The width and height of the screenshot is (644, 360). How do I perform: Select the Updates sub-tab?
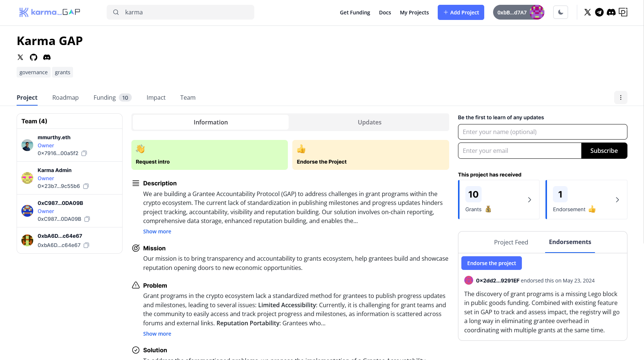tap(369, 122)
